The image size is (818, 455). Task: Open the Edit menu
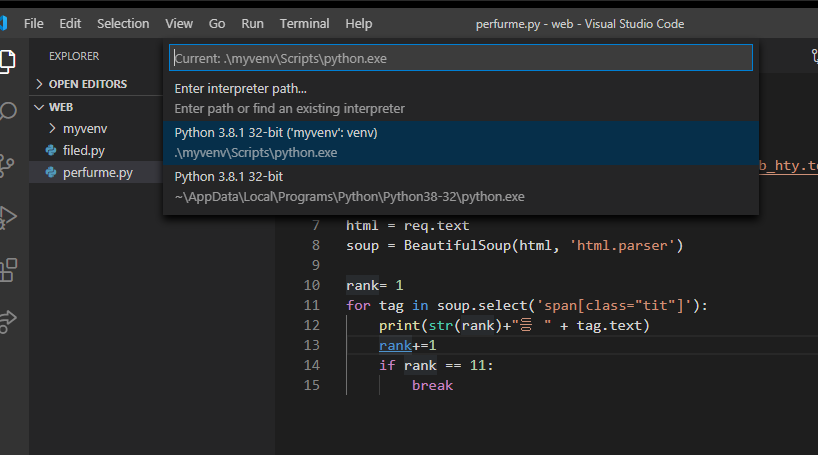(x=70, y=23)
